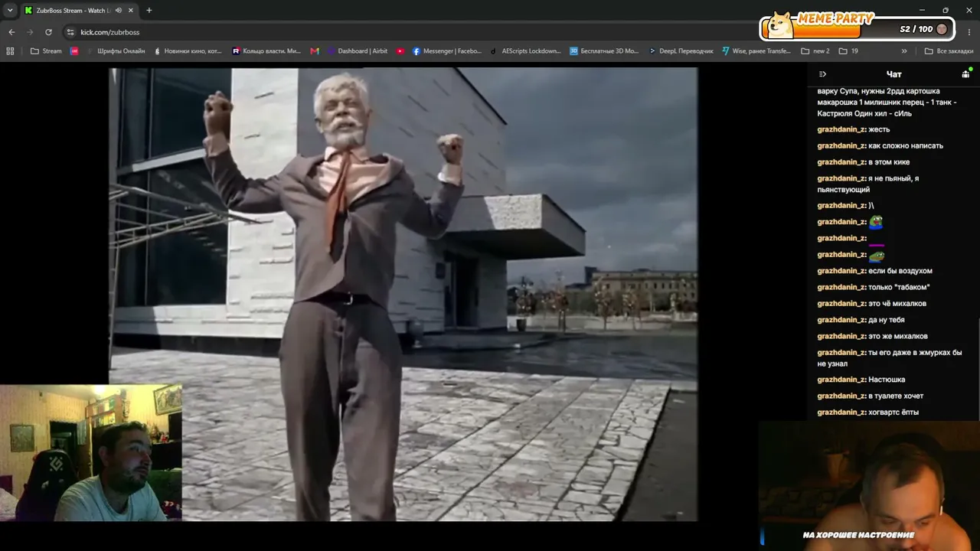Open the Wise bookmark
The image size is (980, 551).
click(757, 51)
